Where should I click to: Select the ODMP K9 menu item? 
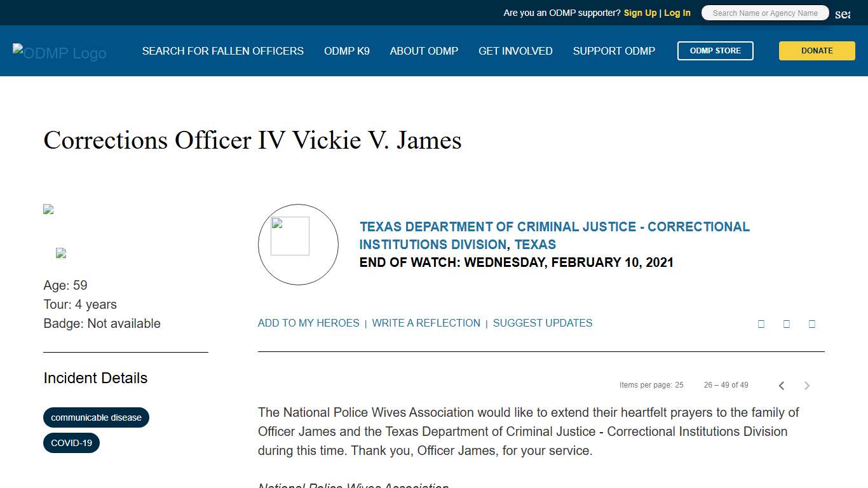click(x=346, y=51)
